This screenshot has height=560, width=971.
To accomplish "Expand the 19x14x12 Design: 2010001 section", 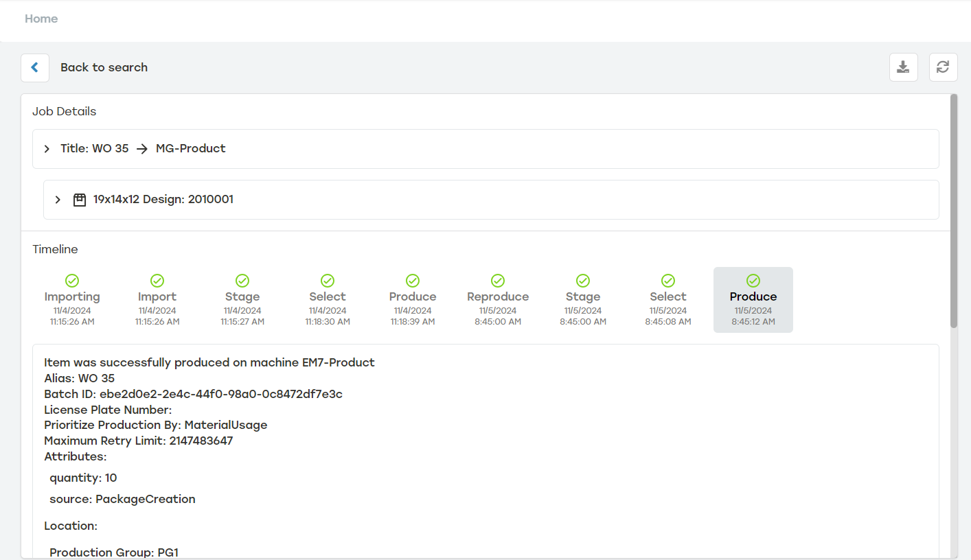I will click(x=58, y=199).
